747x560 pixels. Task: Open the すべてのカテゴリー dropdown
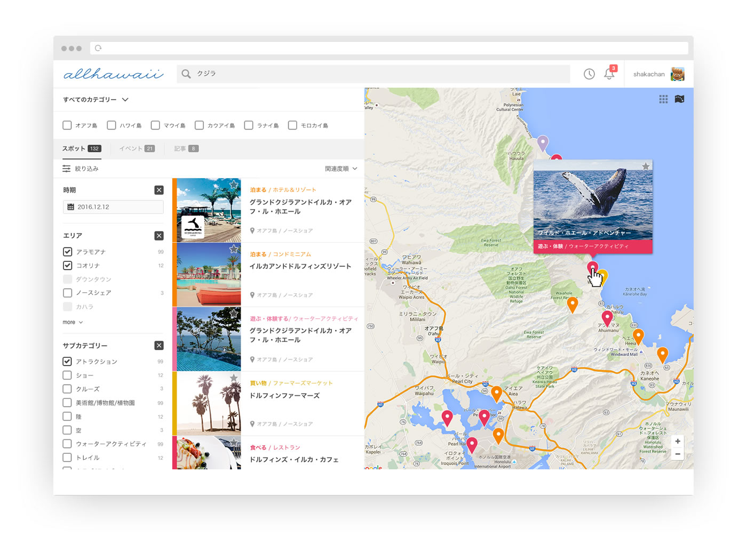point(96,100)
